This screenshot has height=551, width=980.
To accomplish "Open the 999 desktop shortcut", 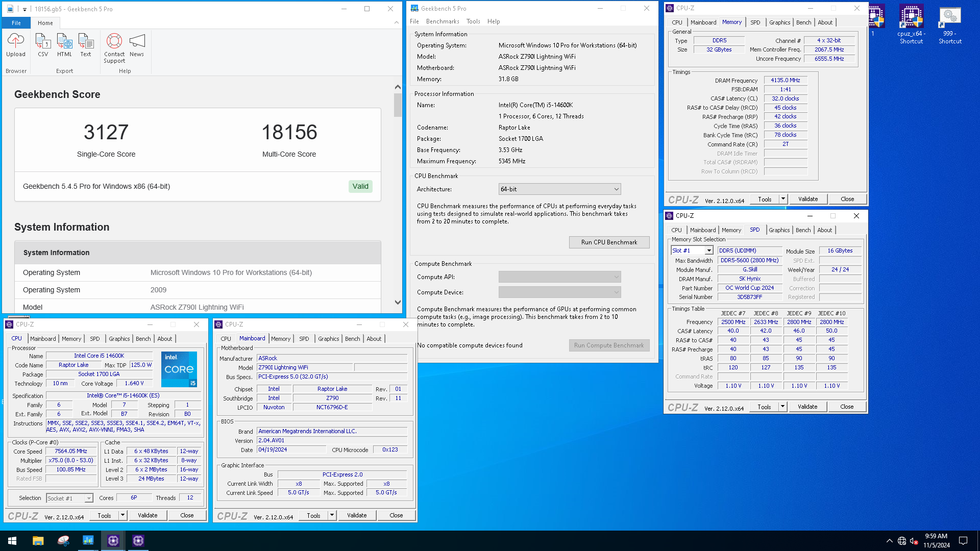I will click(x=950, y=24).
